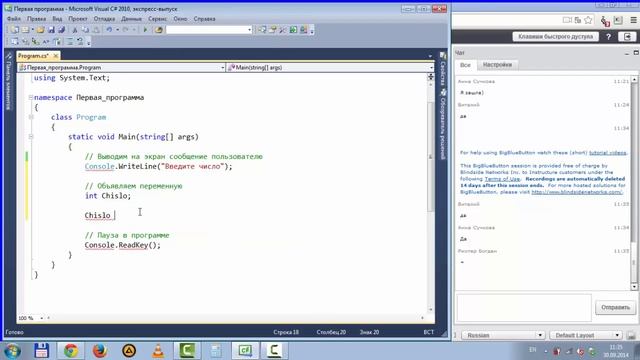Click the Uncomment Lines icon
Viewport: 640px width, 360px height.
tap(80, 42)
